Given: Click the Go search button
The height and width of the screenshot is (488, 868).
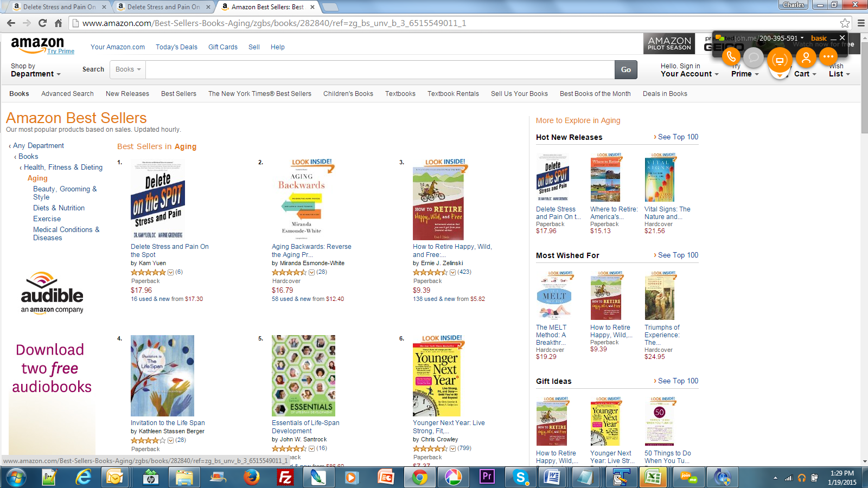Looking at the screenshot, I should pos(626,69).
